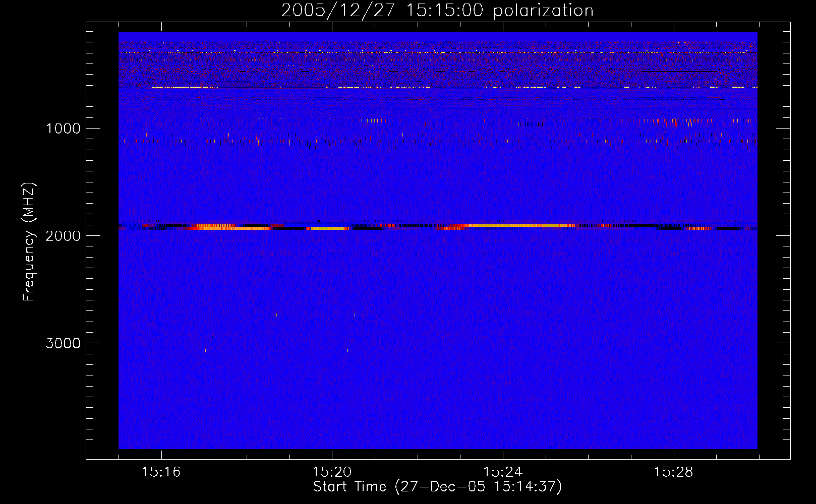Image resolution: width=816 pixels, height=504 pixels.
Task: Click the 2000 frequency tick label
Action: (63, 235)
